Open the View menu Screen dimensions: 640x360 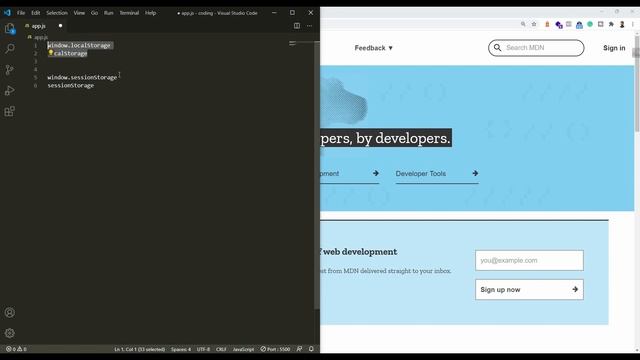click(79, 13)
